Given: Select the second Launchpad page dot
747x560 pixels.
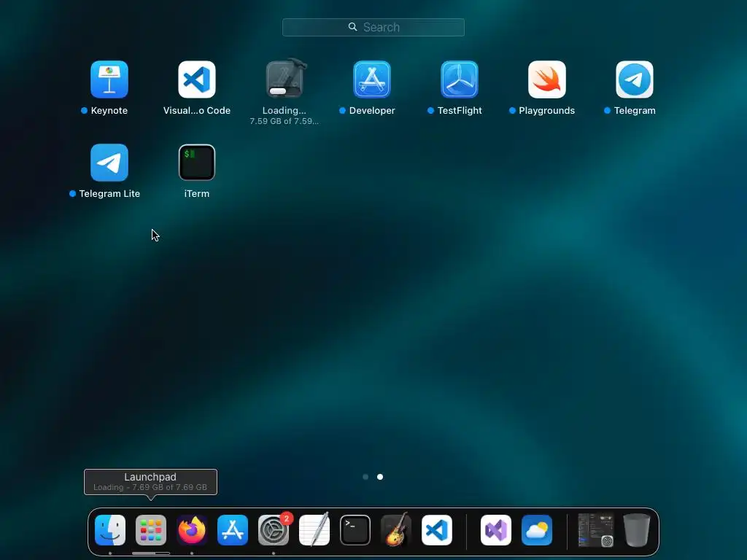Looking at the screenshot, I should (380, 477).
